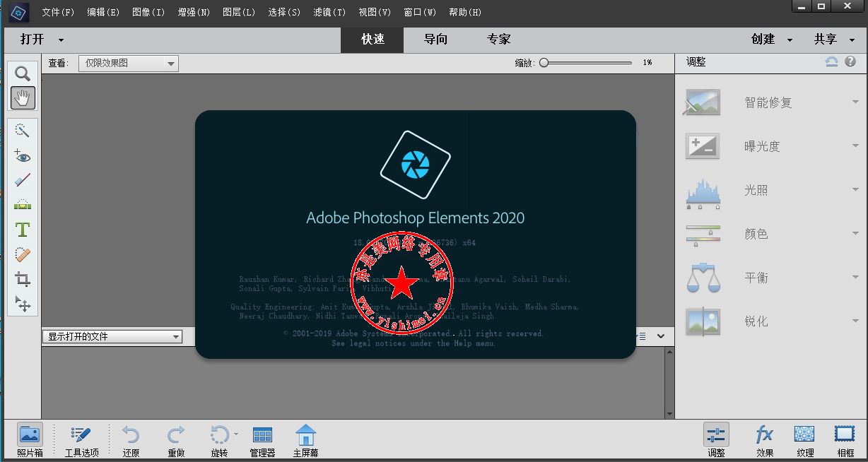
Task: Click the application logo in title bar
Action: (x=19, y=12)
